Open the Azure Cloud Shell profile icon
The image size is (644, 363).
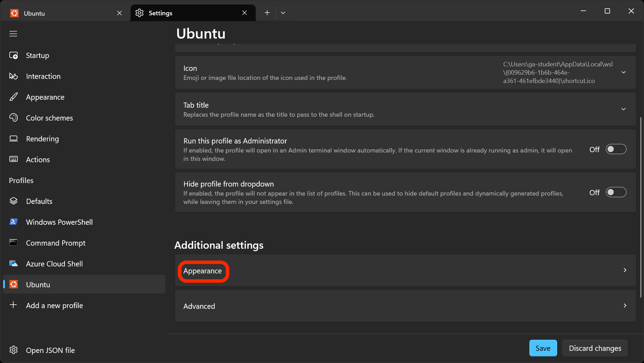[13, 263]
